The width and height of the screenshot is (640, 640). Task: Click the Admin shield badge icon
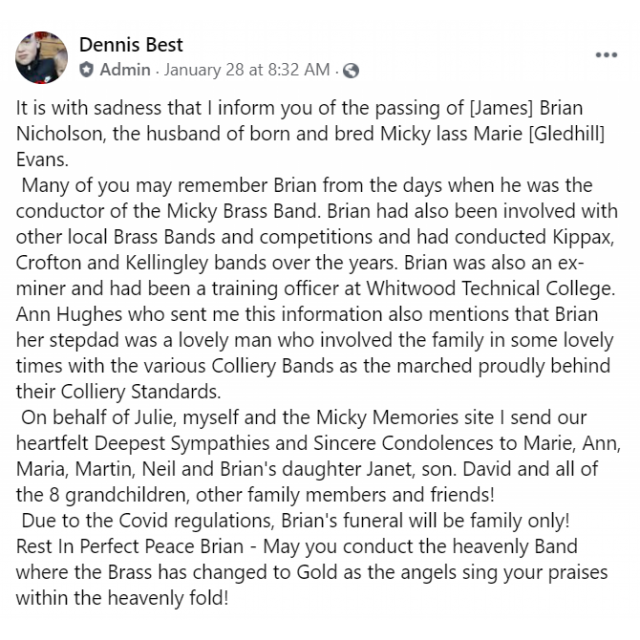tap(87, 70)
